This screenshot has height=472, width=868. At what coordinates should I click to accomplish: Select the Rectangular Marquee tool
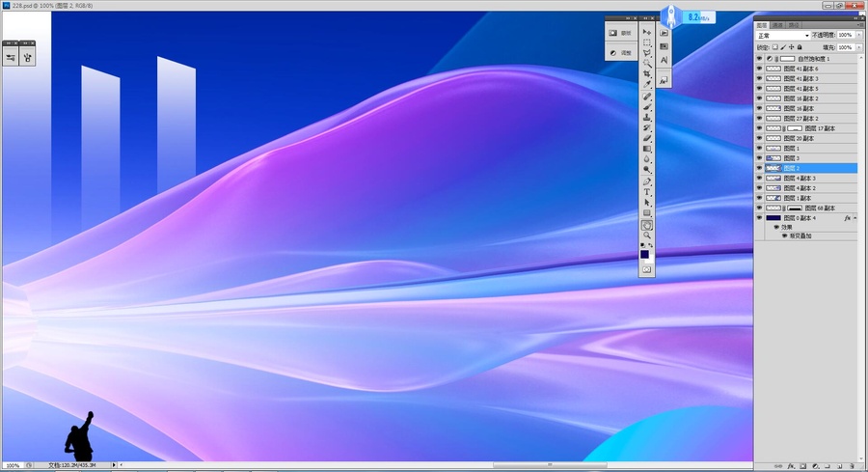tap(646, 42)
